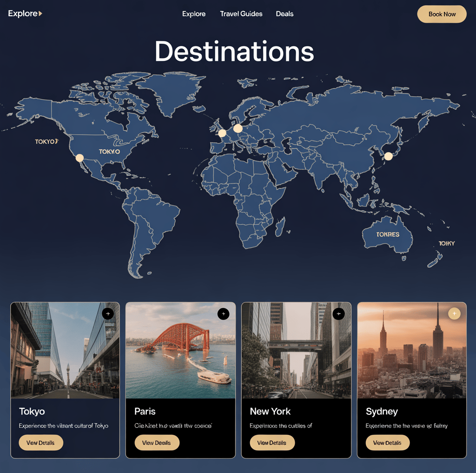Image resolution: width=476 pixels, height=473 pixels.
Task: Click the golden plus icon on Sydney card
Action: pyautogui.click(x=454, y=313)
